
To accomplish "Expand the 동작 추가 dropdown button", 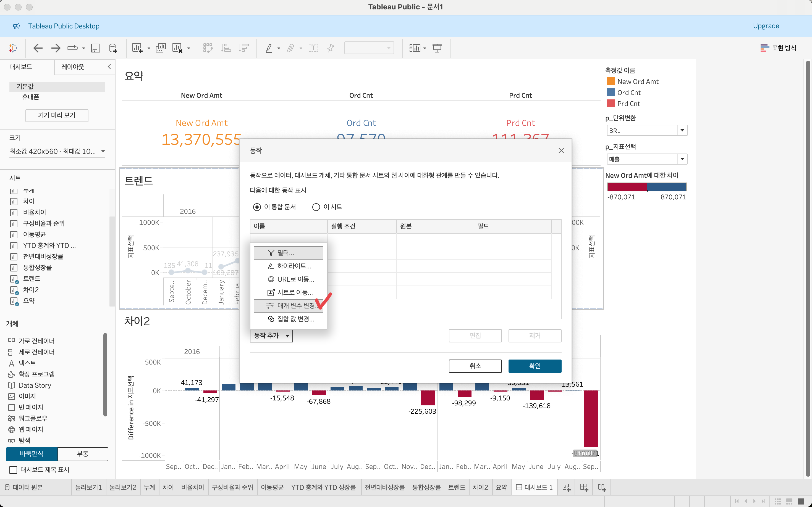I will click(x=271, y=335).
